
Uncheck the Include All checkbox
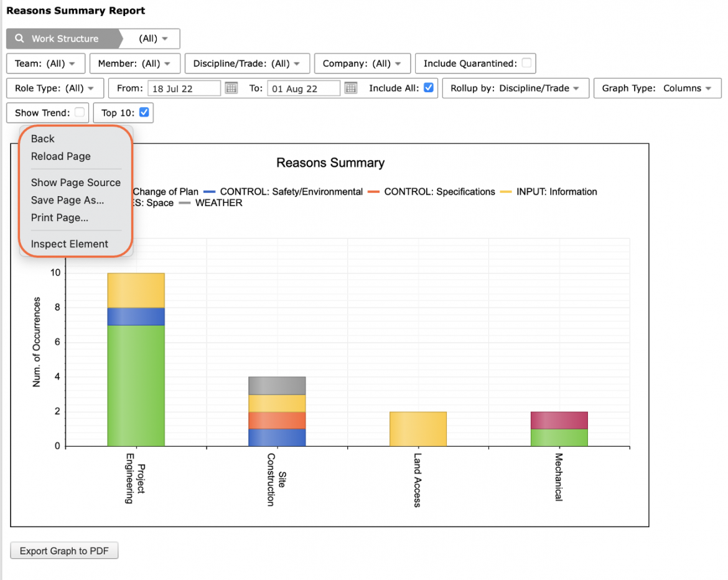coord(429,87)
